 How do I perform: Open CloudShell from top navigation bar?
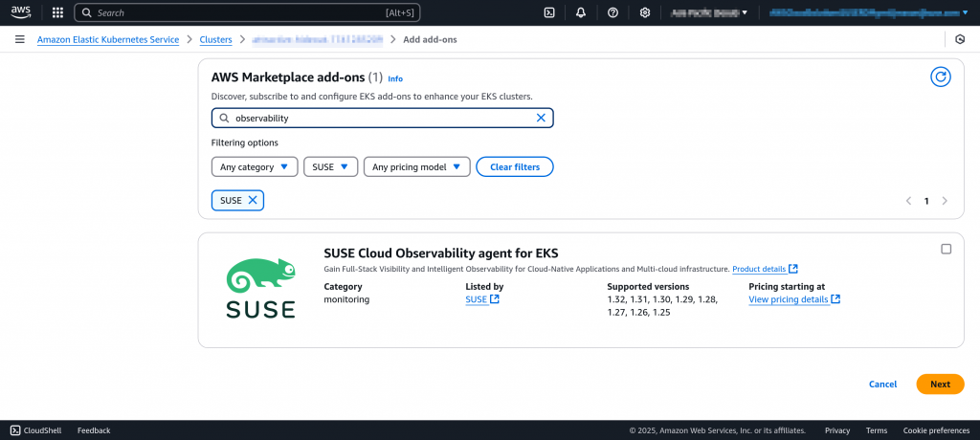pos(549,13)
